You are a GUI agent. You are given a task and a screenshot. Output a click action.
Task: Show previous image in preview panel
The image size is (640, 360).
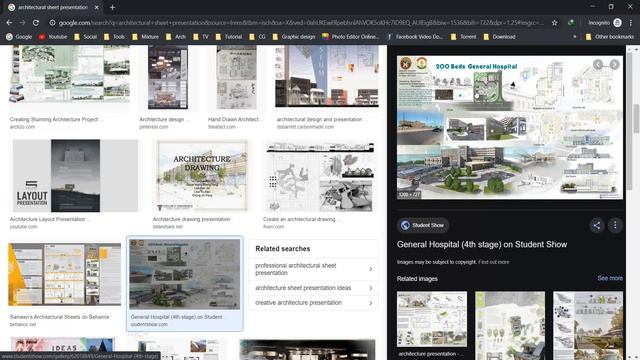coord(598,64)
